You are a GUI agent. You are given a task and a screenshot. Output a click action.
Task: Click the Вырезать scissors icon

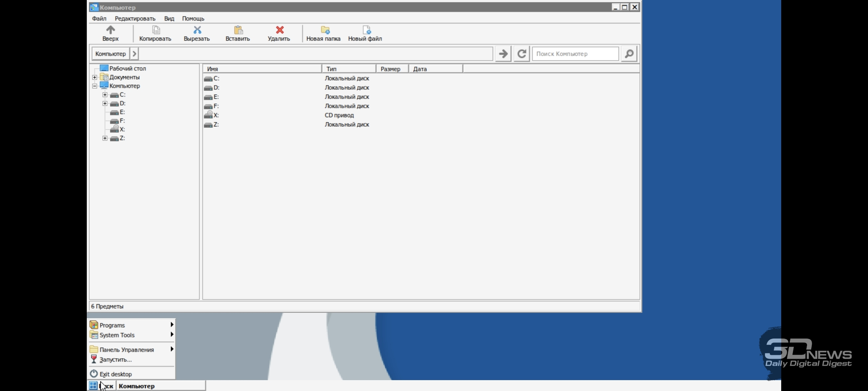pyautogui.click(x=197, y=30)
